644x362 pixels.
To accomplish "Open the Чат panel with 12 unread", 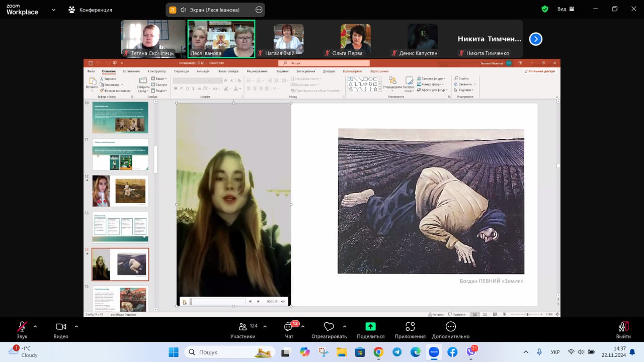I will pos(289,330).
